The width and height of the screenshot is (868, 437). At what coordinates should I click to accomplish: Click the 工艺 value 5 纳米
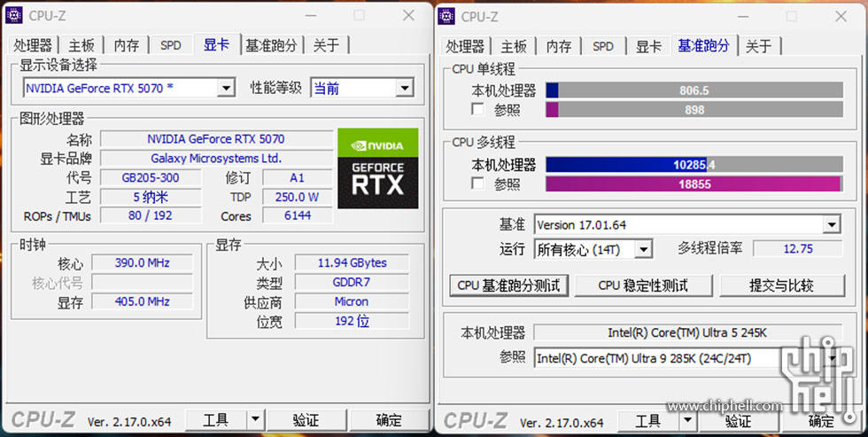pyautogui.click(x=151, y=197)
